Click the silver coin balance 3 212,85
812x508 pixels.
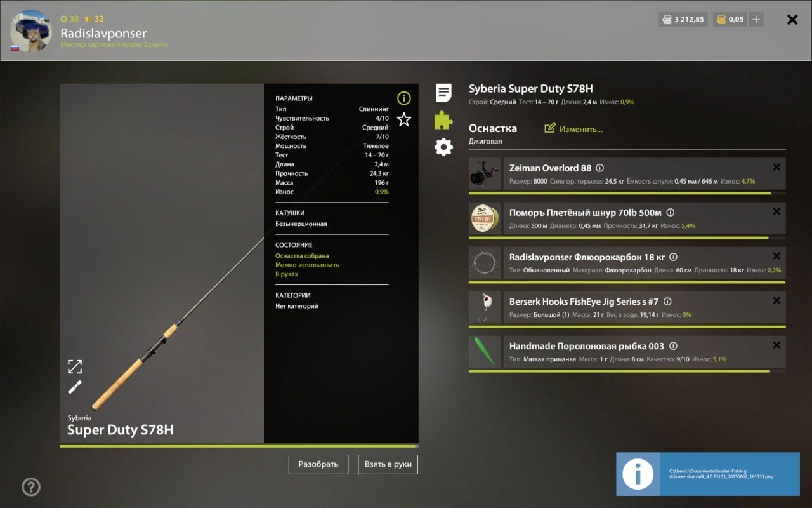click(683, 20)
